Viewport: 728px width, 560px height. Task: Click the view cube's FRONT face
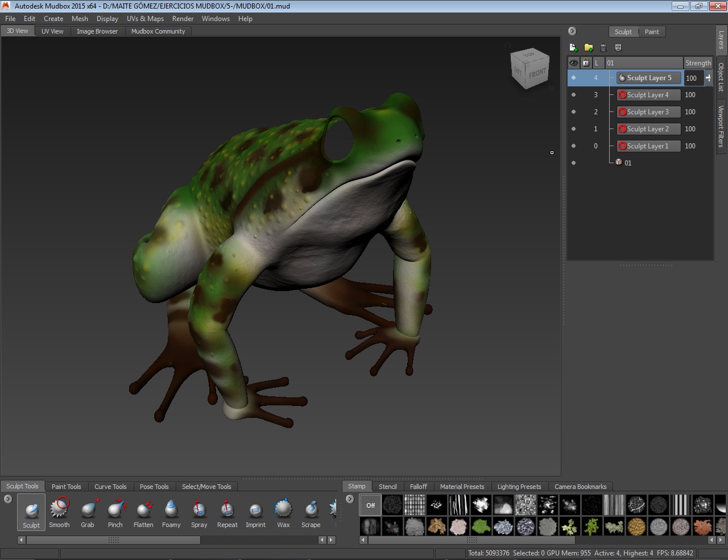tap(537, 73)
